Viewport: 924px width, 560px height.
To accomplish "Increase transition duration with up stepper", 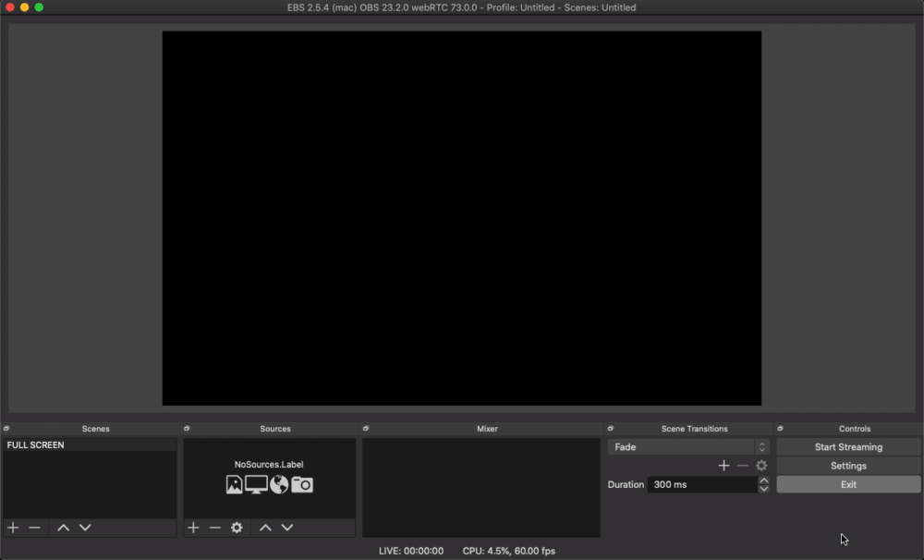I will (764, 481).
